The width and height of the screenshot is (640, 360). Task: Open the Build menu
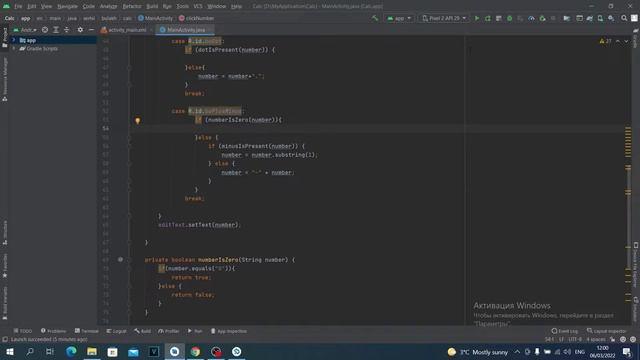click(152, 6)
